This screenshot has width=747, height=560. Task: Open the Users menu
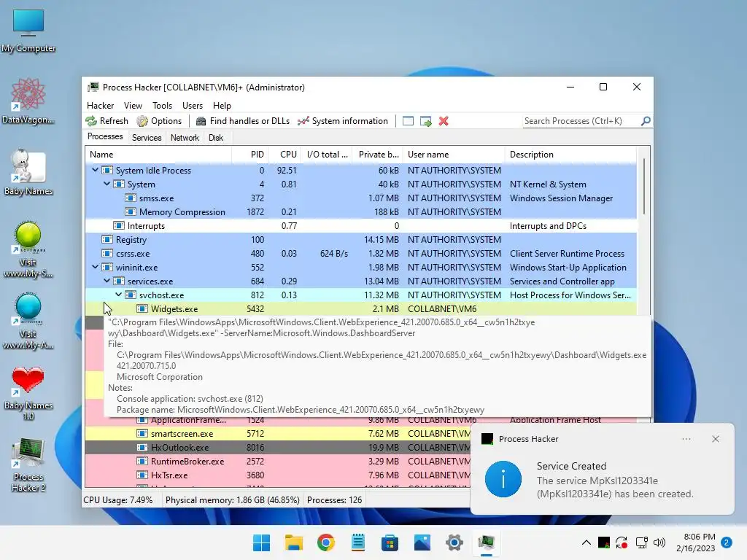tap(193, 106)
